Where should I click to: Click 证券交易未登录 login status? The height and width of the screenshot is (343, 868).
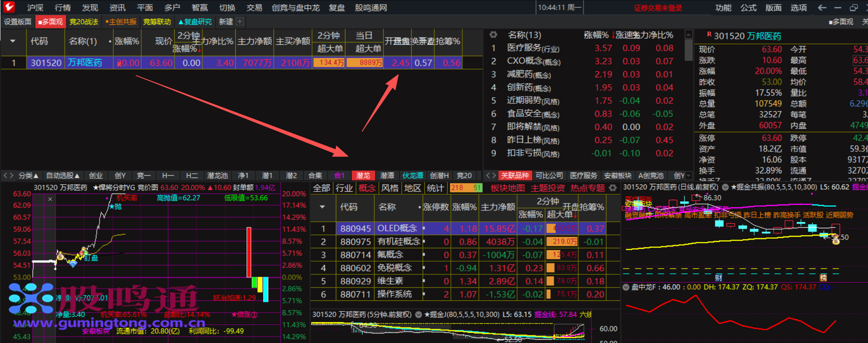pos(658,8)
